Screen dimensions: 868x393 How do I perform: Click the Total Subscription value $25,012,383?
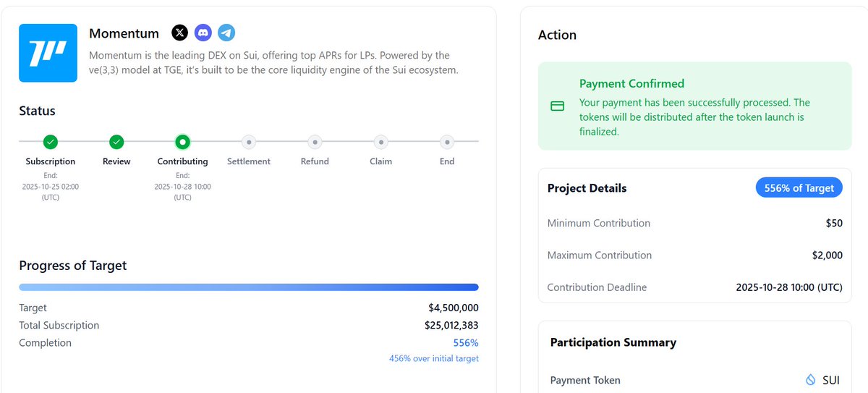click(x=451, y=326)
